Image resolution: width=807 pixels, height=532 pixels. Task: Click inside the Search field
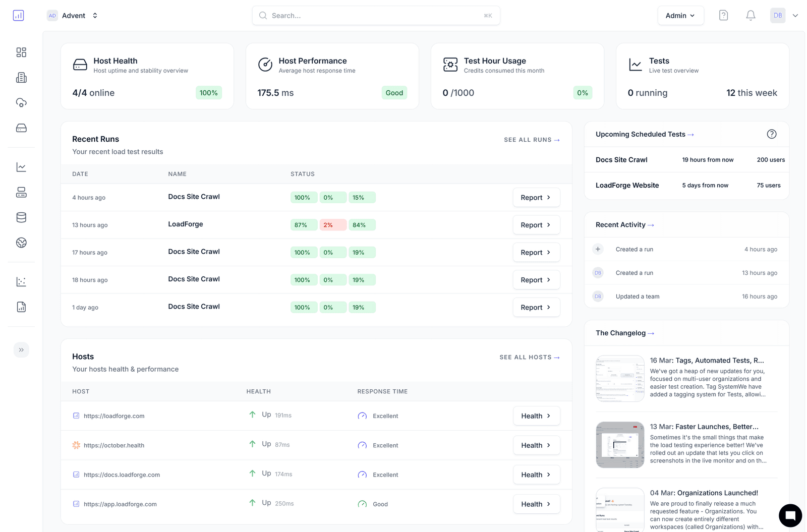pos(376,15)
